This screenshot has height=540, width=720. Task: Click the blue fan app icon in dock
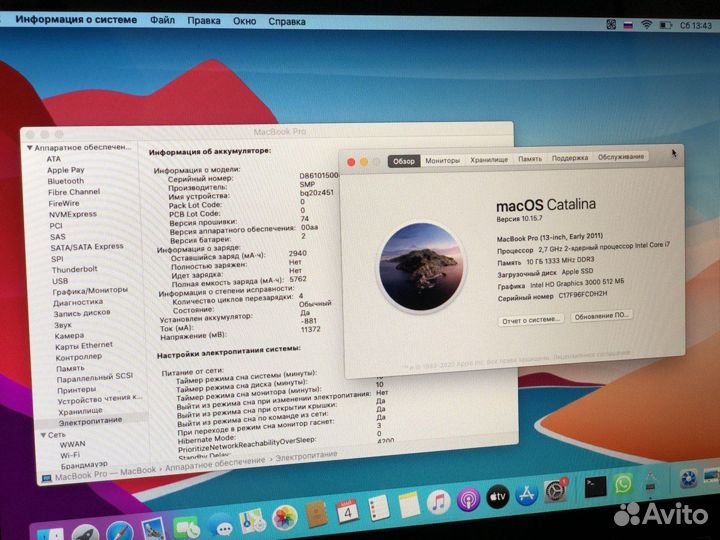(688, 478)
